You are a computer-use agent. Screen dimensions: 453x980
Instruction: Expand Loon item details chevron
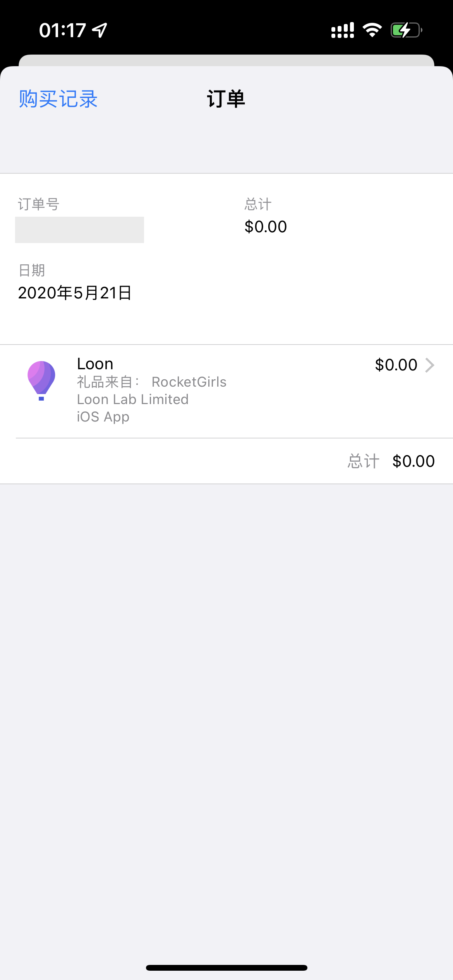430,365
